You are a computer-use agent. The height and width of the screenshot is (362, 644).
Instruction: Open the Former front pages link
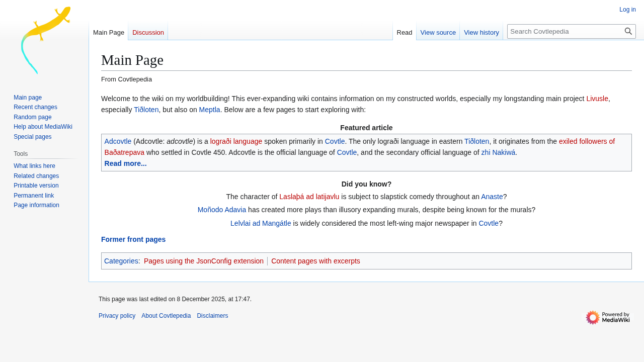(x=133, y=239)
